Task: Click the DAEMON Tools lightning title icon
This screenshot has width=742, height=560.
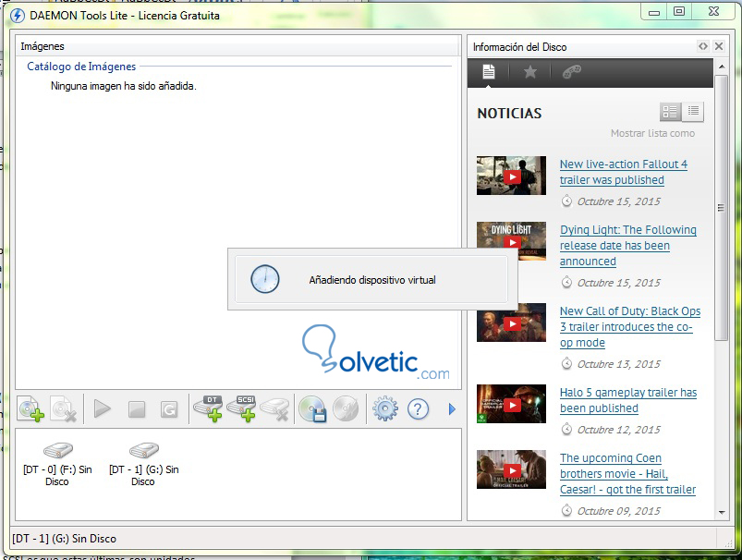Action: [x=17, y=16]
